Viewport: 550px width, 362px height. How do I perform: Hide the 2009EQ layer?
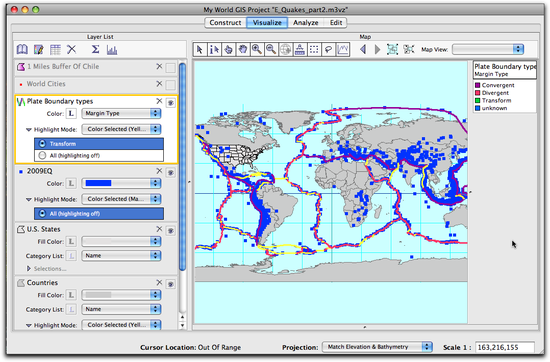click(170, 172)
